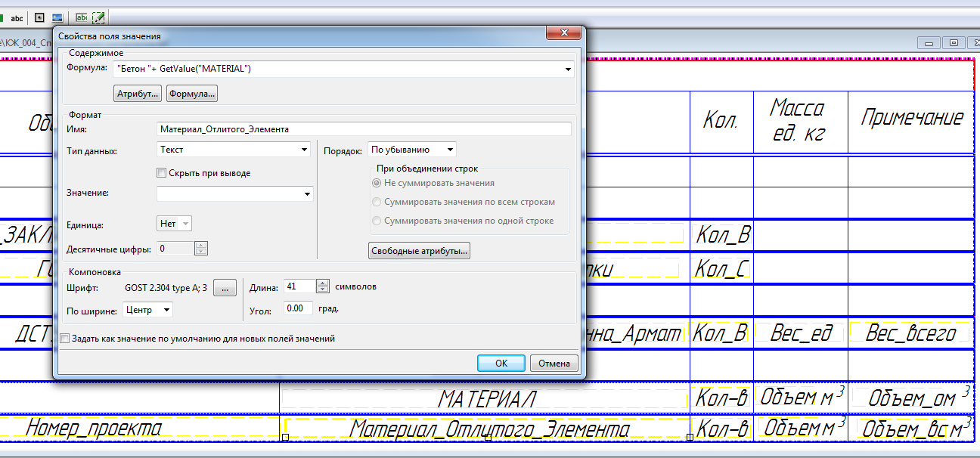
Task: Click the Формула... button
Action: 192,94
